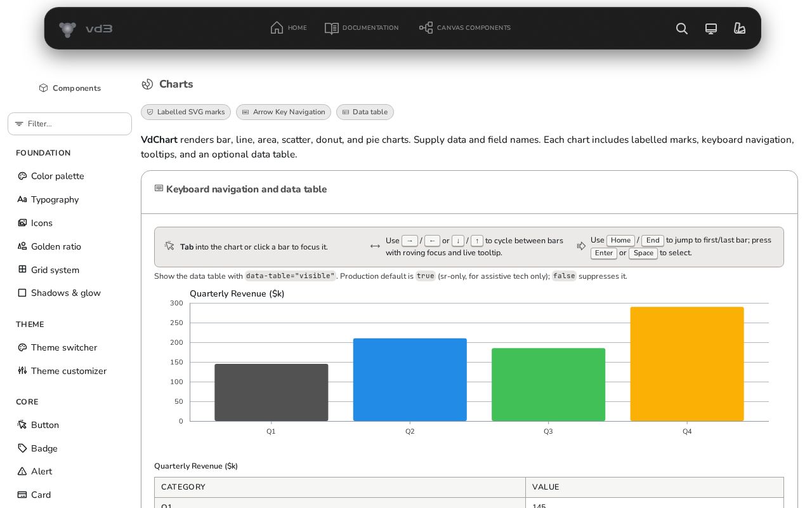Click the green Q3 bar
Image resolution: width=812 pixels, height=508 pixels.
[x=548, y=384]
